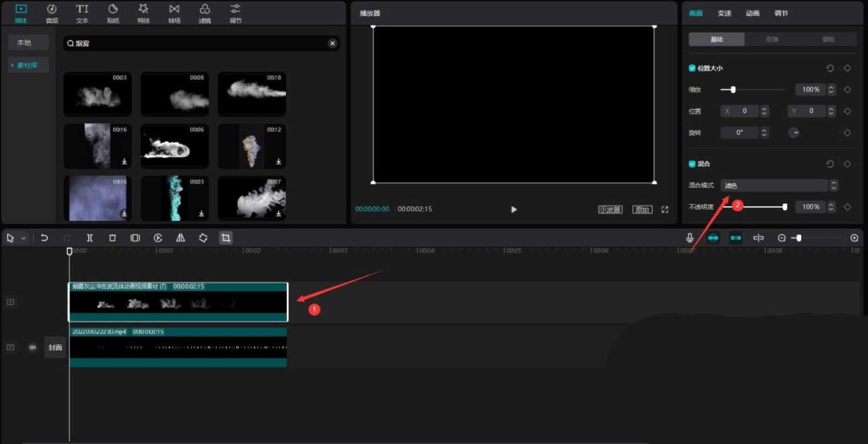Switch to the 动画 tab
The width and height of the screenshot is (868, 444).
click(752, 13)
